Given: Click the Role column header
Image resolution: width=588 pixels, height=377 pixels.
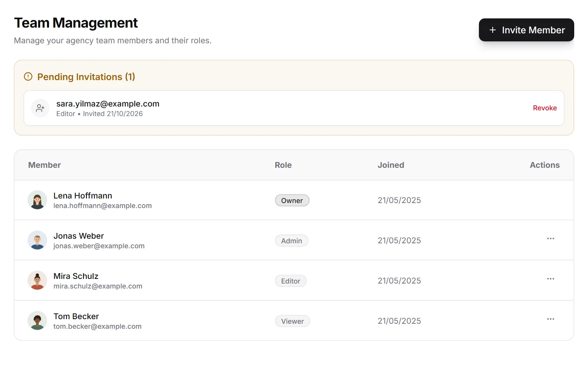Looking at the screenshot, I should 283,165.
